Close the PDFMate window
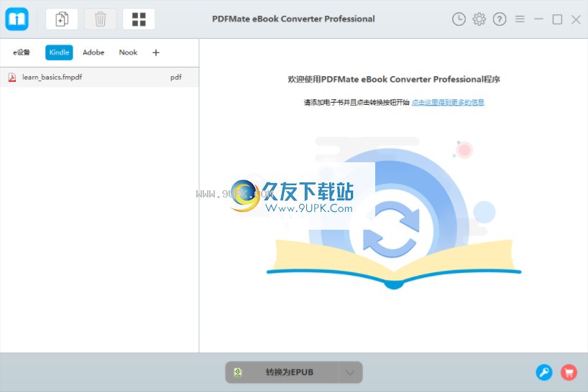 coord(576,19)
